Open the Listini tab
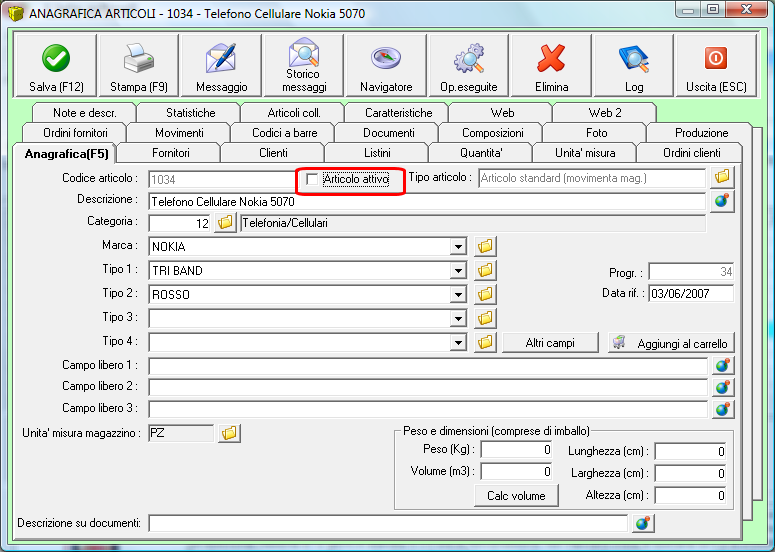The height and width of the screenshot is (552, 775). click(x=377, y=153)
